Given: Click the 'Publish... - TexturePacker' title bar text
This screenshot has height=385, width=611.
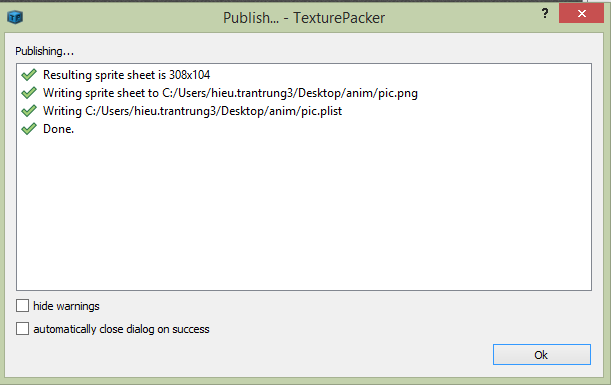Looking at the screenshot, I should (x=304, y=18).
